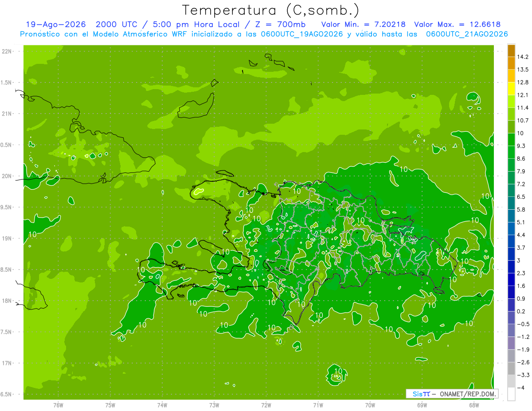
Task: Click the "-0.5" colorbar value
Action: (x=524, y=324)
